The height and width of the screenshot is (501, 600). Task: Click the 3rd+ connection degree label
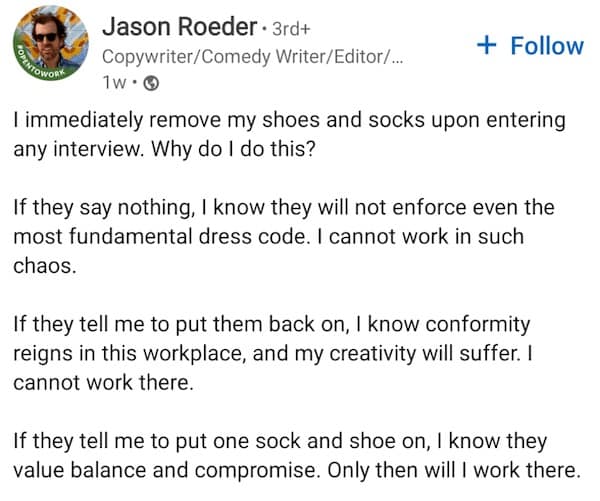coord(283,25)
